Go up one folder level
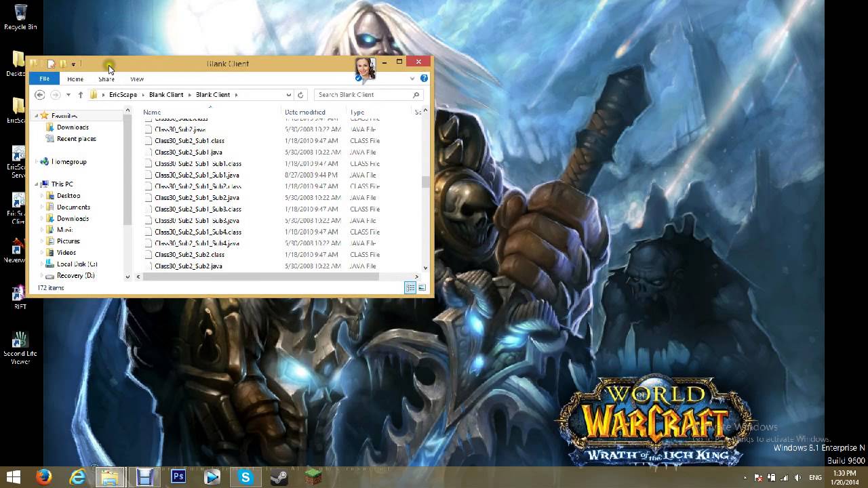This screenshot has width=868, height=488. coord(80,95)
